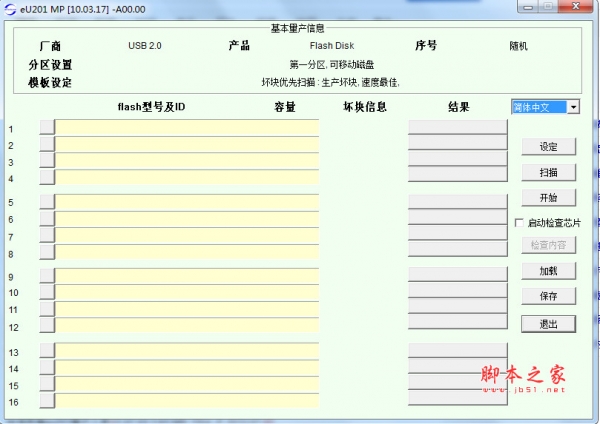
Task: Click the 加载 load button
Action: (548, 271)
